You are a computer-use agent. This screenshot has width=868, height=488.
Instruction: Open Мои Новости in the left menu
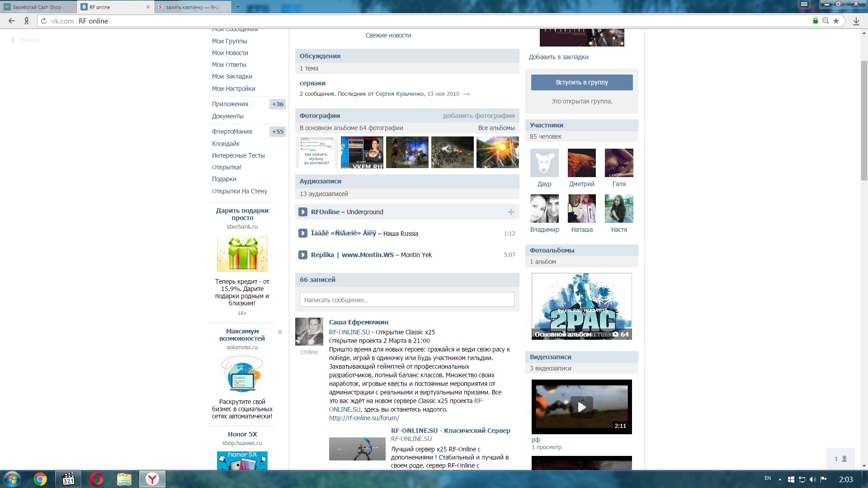[x=230, y=53]
